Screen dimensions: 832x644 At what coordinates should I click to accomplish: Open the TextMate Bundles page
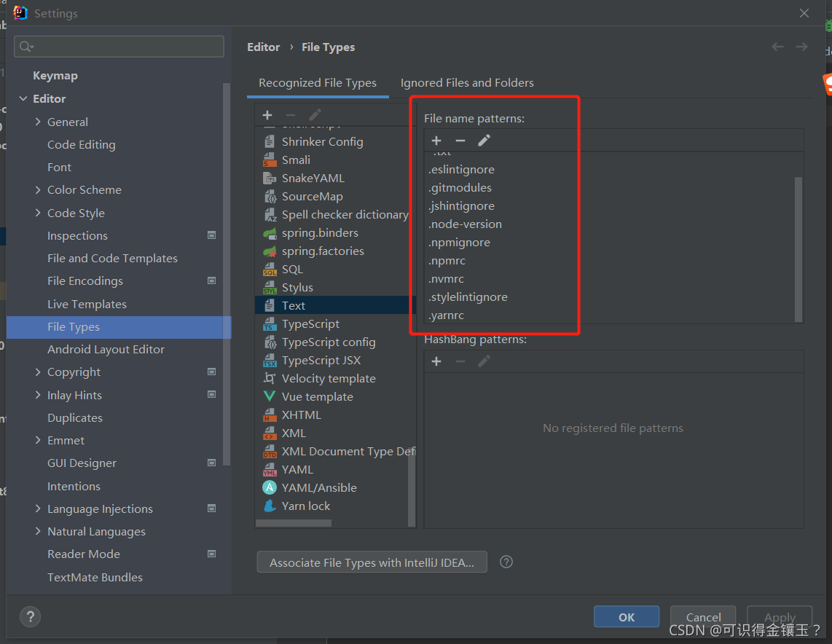click(x=95, y=577)
